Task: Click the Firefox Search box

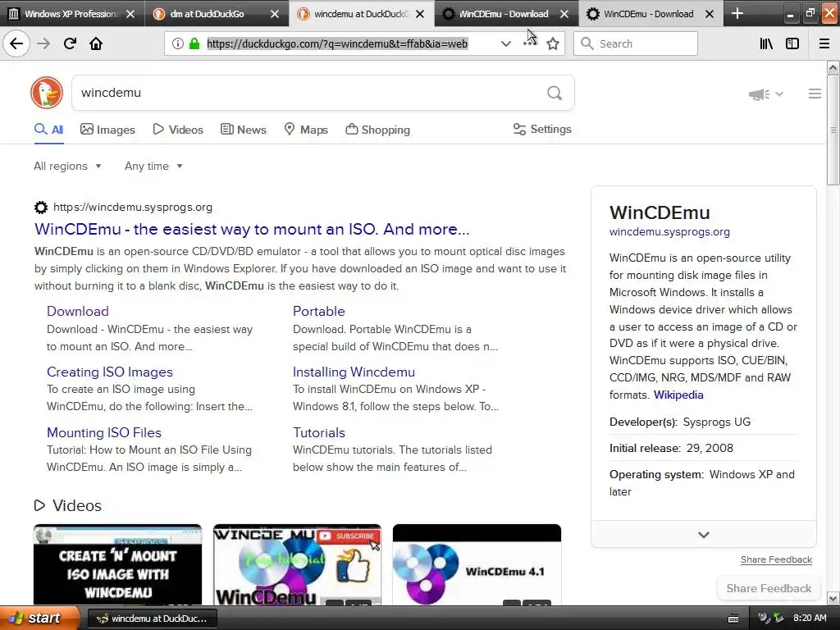Action: (x=636, y=43)
